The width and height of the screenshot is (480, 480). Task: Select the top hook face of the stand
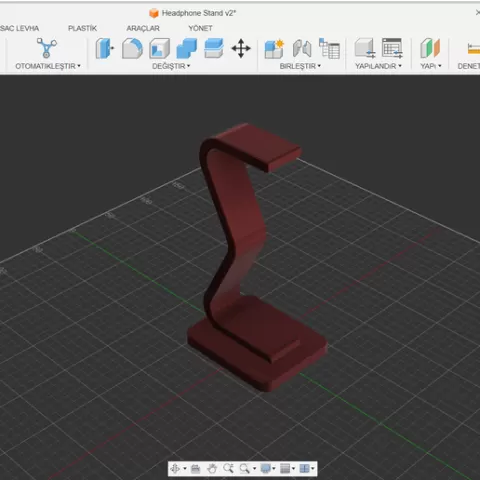click(x=258, y=142)
